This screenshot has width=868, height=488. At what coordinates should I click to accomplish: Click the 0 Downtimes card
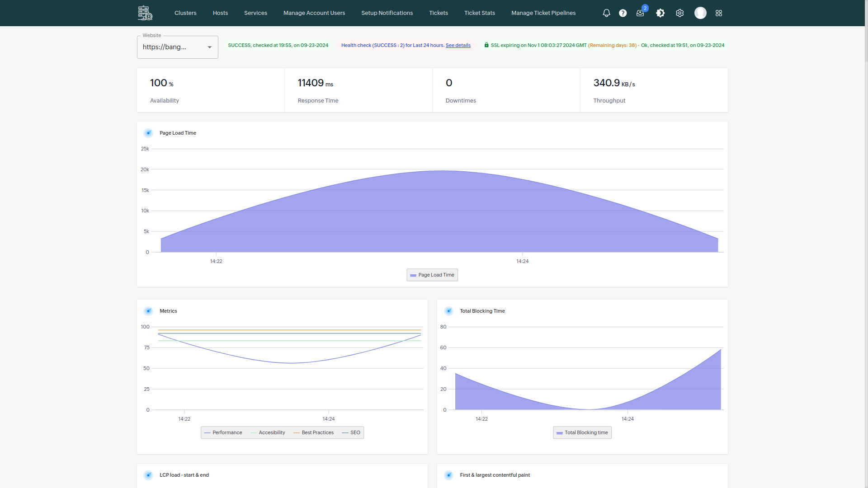click(506, 90)
